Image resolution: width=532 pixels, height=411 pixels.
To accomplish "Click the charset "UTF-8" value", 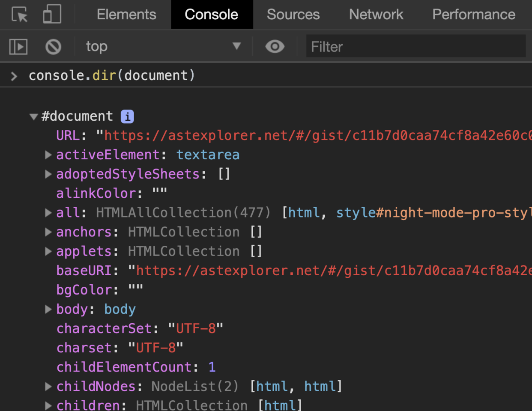I will coord(156,348).
